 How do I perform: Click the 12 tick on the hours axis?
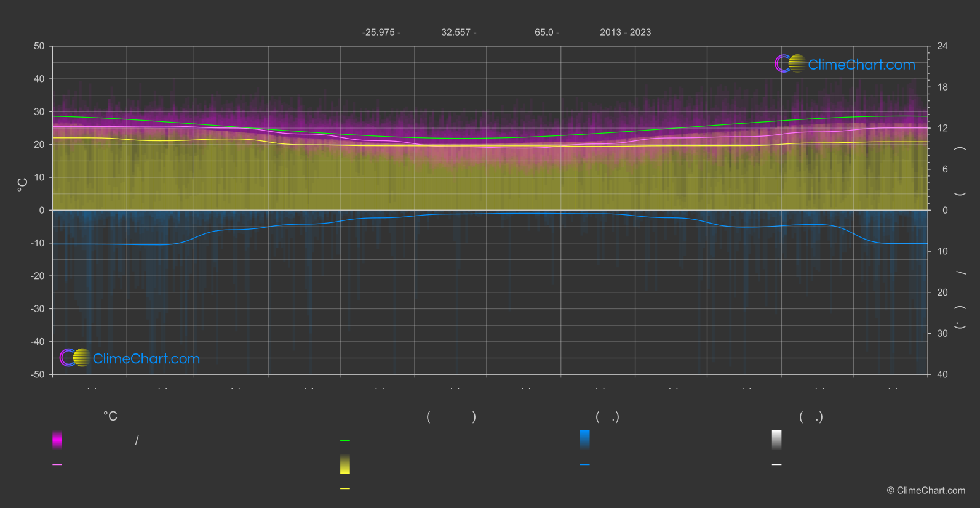[942, 128]
